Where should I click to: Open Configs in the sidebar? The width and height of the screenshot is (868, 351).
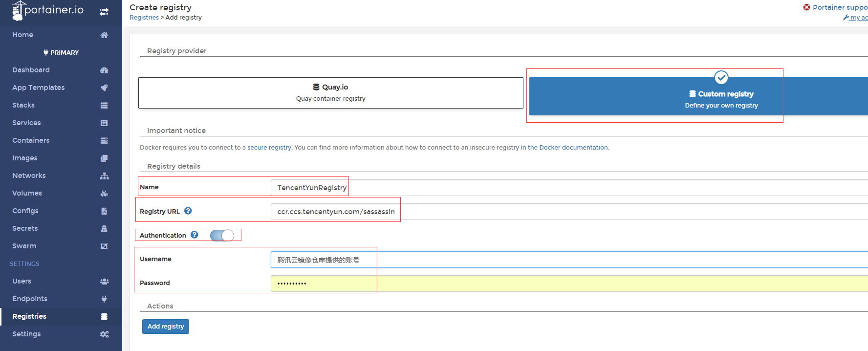[x=25, y=211]
